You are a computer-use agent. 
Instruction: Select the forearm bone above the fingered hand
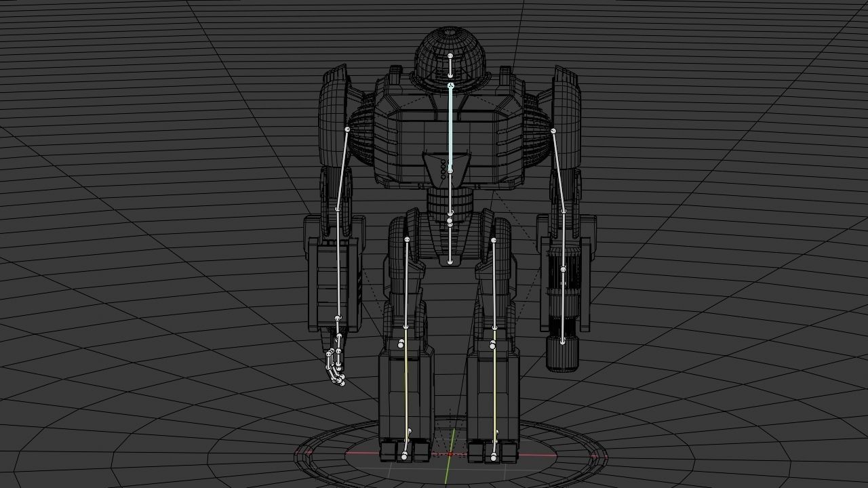pos(338,264)
